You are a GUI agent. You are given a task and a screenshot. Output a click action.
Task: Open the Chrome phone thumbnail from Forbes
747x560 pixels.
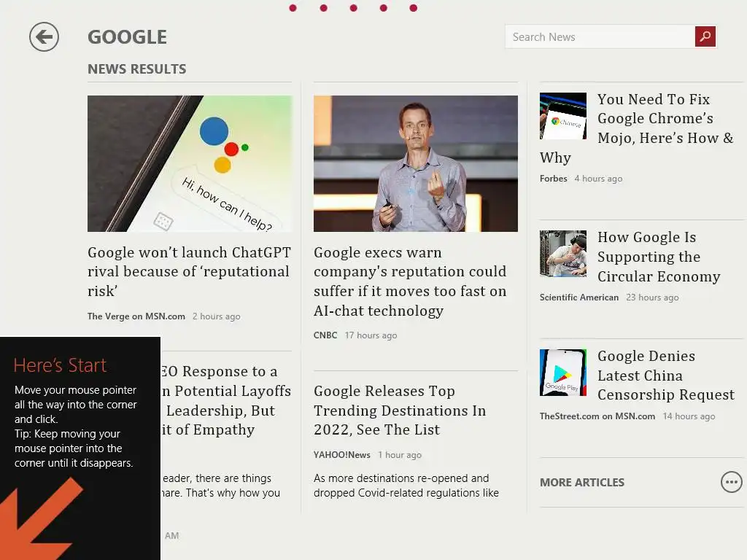tap(563, 116)
